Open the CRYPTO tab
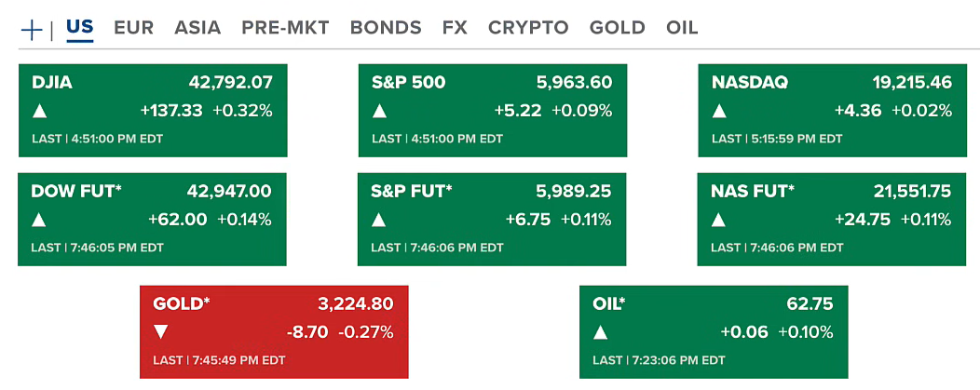Image resolution: width=980 pixels, height=390 pixels. [x=528, y=28]
